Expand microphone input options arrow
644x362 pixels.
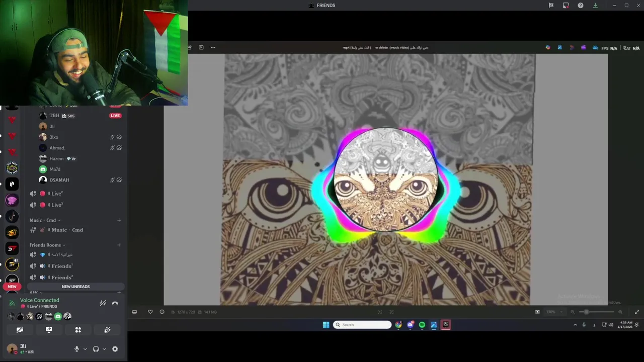click(85, 349)
